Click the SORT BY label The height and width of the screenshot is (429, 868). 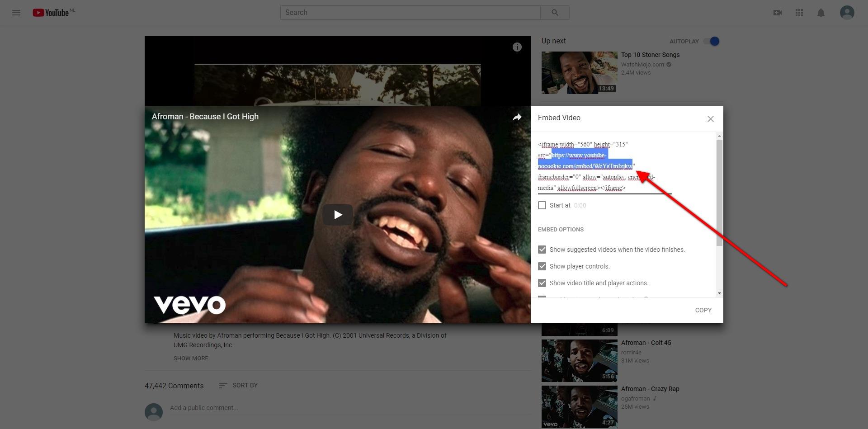pos(245,385)
